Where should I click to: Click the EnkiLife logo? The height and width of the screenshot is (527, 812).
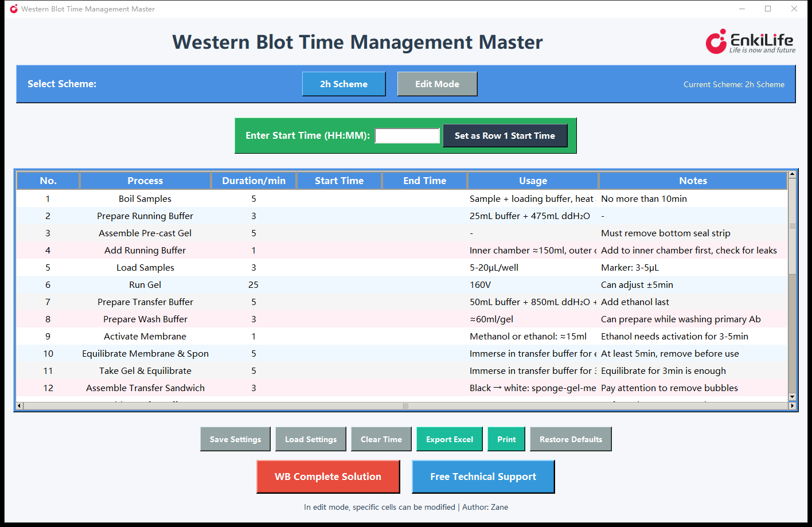coord(751,42)
